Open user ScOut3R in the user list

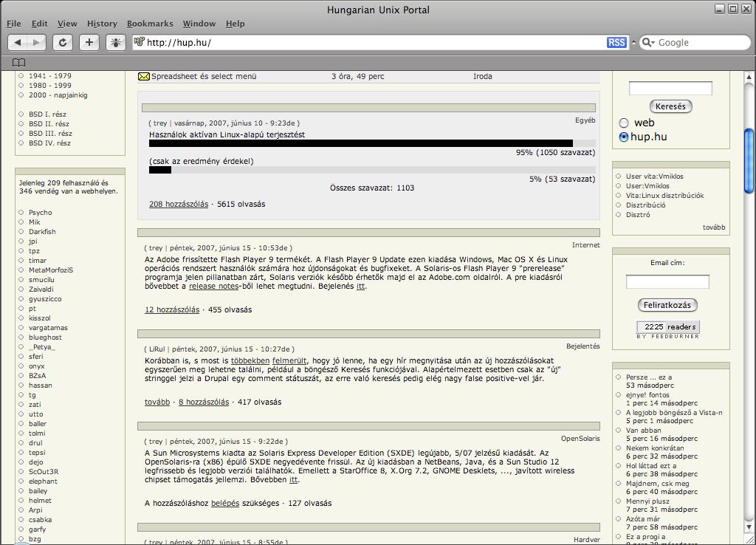point(44,472)
